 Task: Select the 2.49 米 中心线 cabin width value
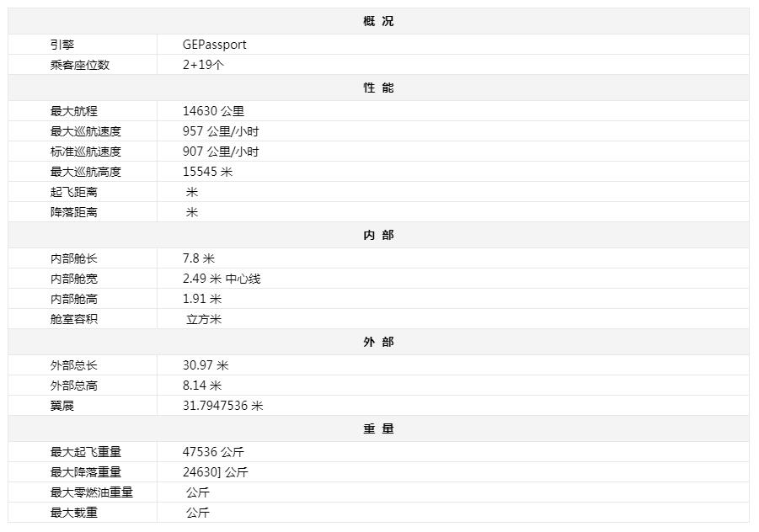[222, 279]
